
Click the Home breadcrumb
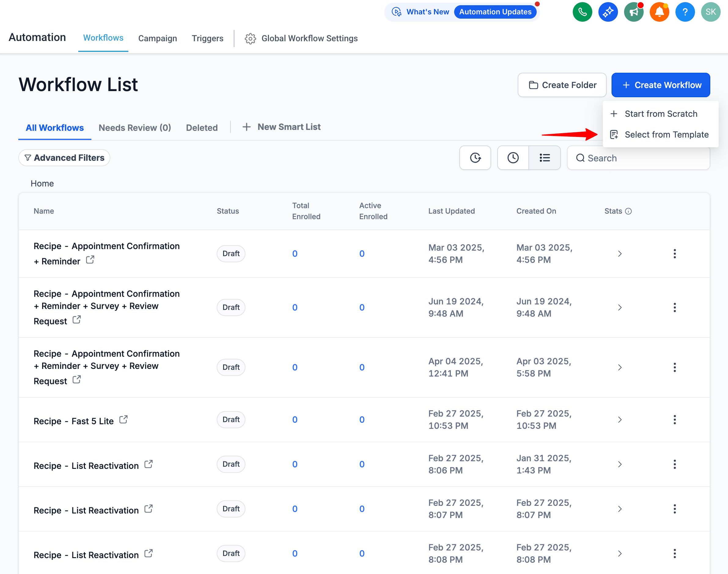coord(42,183)
